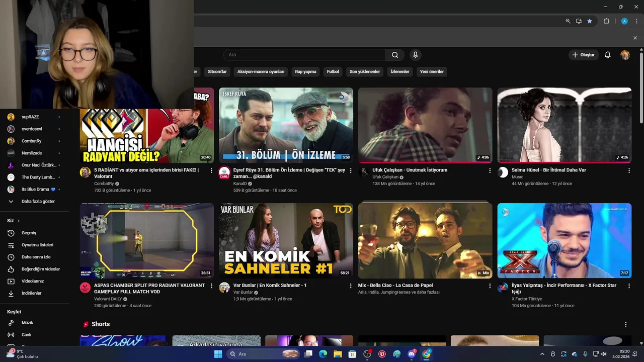Open the Geçmiş history icon in sidebar
Screen dimensions: 644x362
pos(11,233)
